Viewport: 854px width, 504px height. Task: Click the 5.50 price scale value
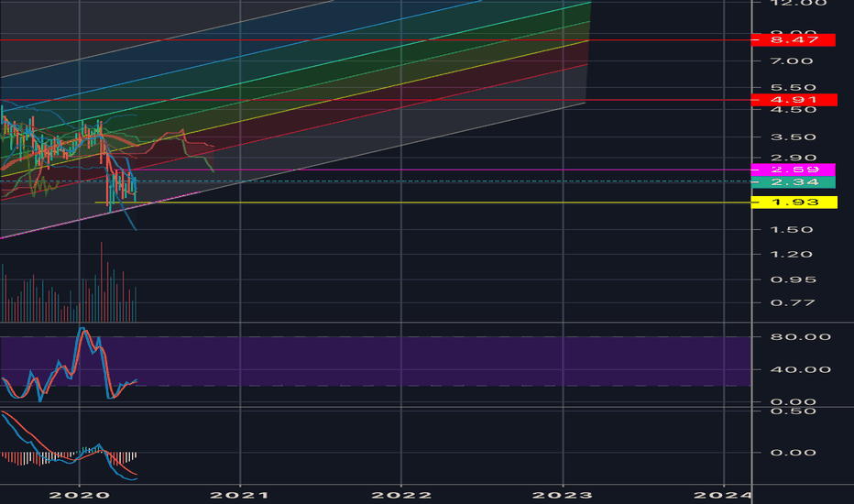[794, 88]
